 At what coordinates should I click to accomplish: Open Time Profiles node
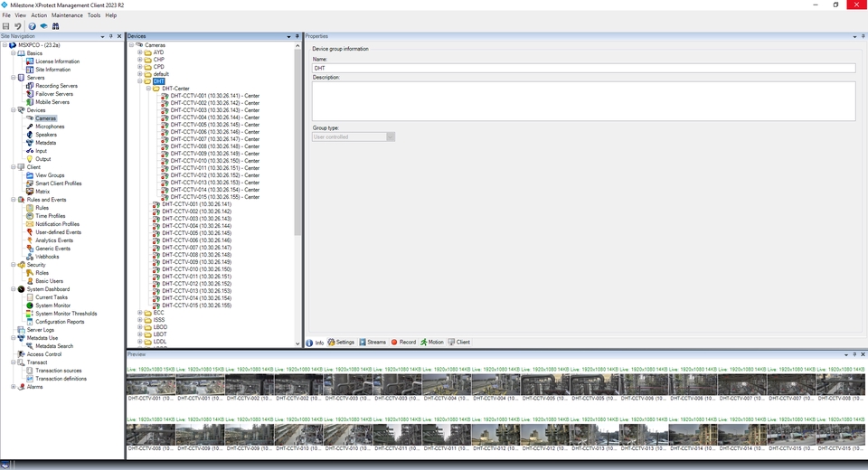(51, 216)
